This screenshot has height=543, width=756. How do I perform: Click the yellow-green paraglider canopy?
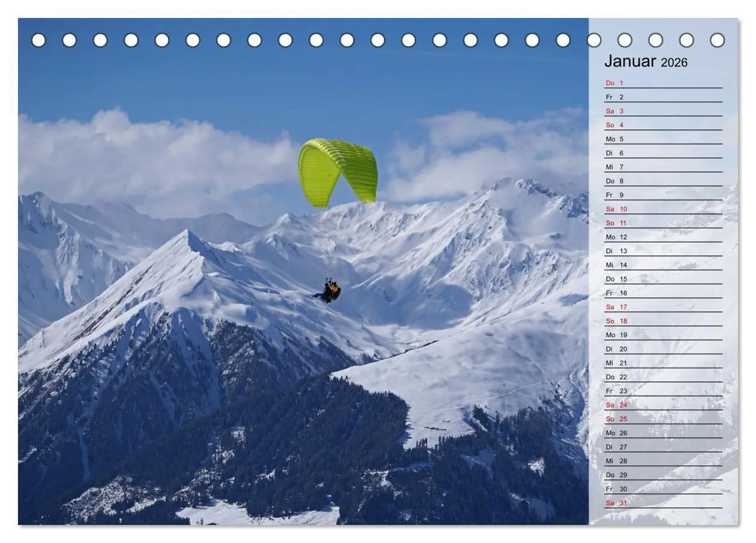338,172
